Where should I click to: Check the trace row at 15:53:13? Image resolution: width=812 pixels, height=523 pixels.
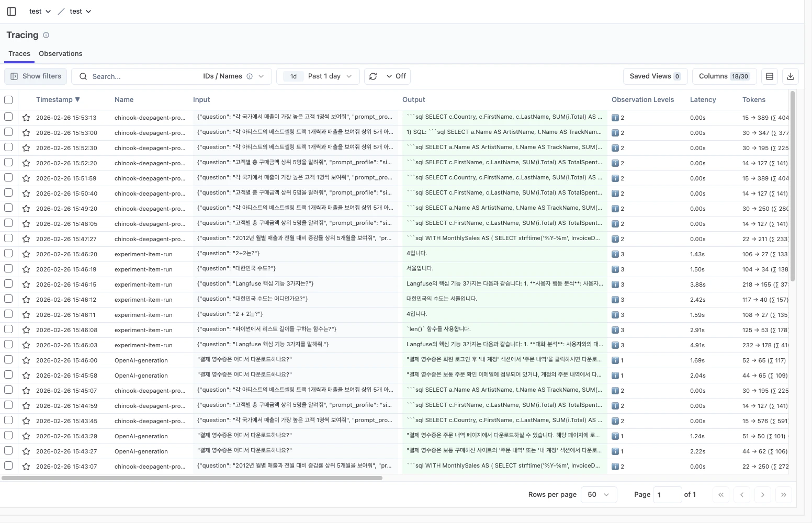tap(8, 117)
